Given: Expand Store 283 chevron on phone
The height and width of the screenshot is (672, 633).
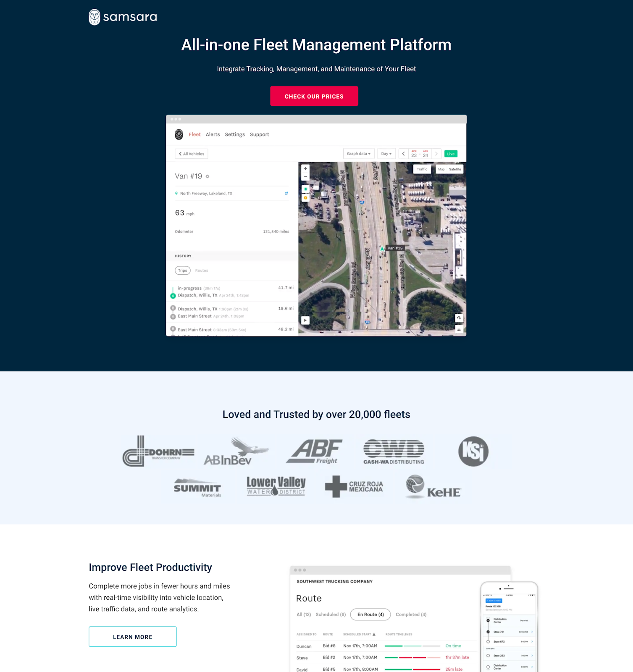Looking at the screenshot, I should [532, 656].
